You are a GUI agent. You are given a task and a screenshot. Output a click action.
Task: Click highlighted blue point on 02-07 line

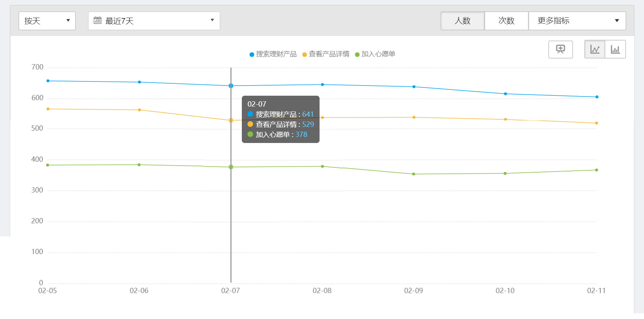[231, 86]
